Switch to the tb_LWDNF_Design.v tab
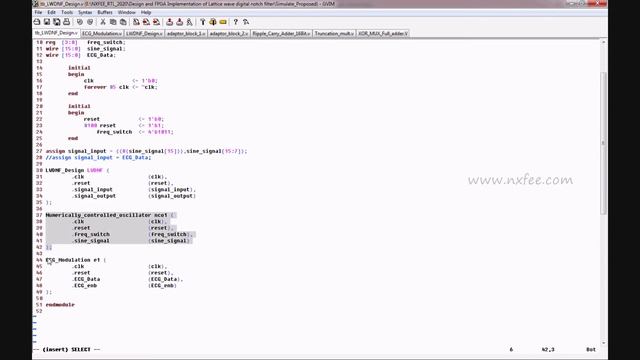This screenshot has height=360, width=640. (56, 33)
